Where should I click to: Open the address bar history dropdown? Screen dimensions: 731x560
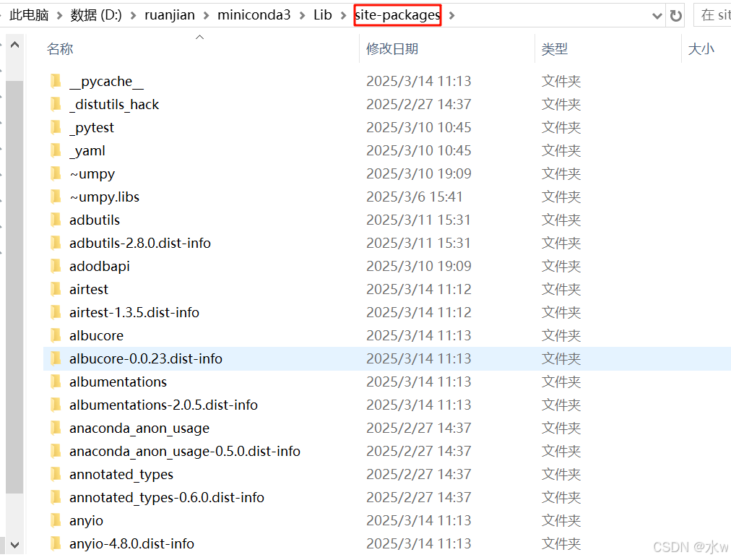(657, 17)
